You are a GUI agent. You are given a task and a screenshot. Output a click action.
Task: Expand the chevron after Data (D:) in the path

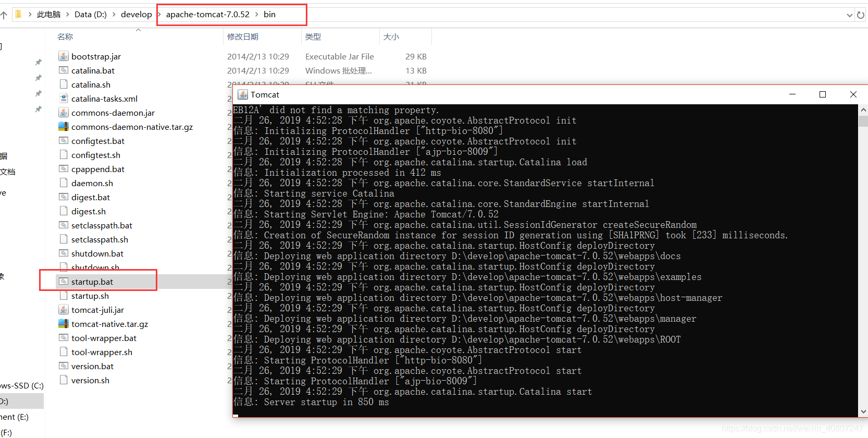pos(114,15)
